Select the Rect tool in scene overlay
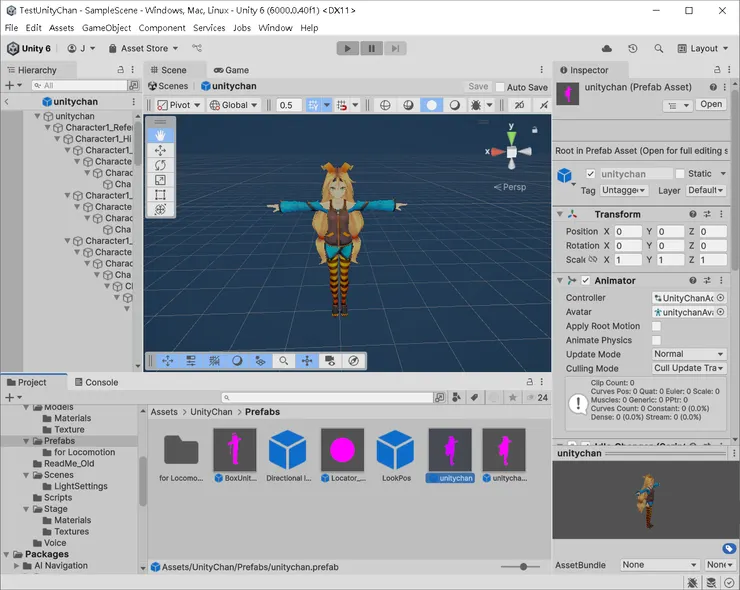Screen dimensions: 740x590 (x=160, y=195)
